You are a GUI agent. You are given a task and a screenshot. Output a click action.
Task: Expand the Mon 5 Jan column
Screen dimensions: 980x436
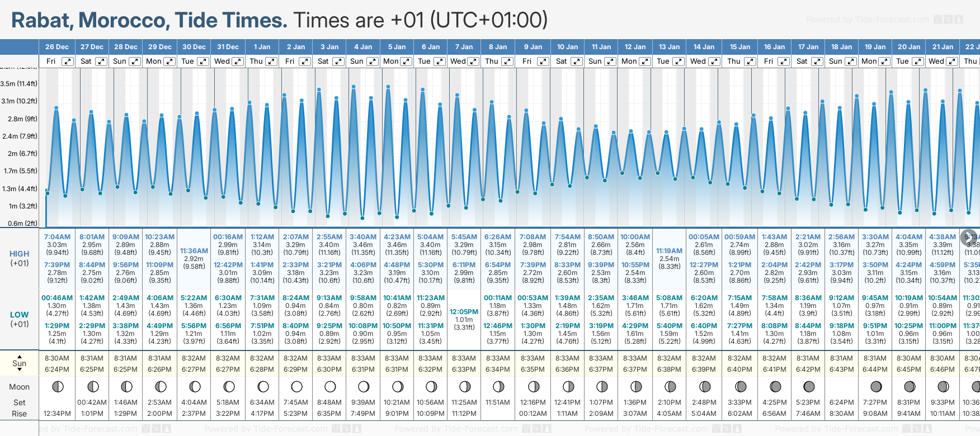click(406, 61)
